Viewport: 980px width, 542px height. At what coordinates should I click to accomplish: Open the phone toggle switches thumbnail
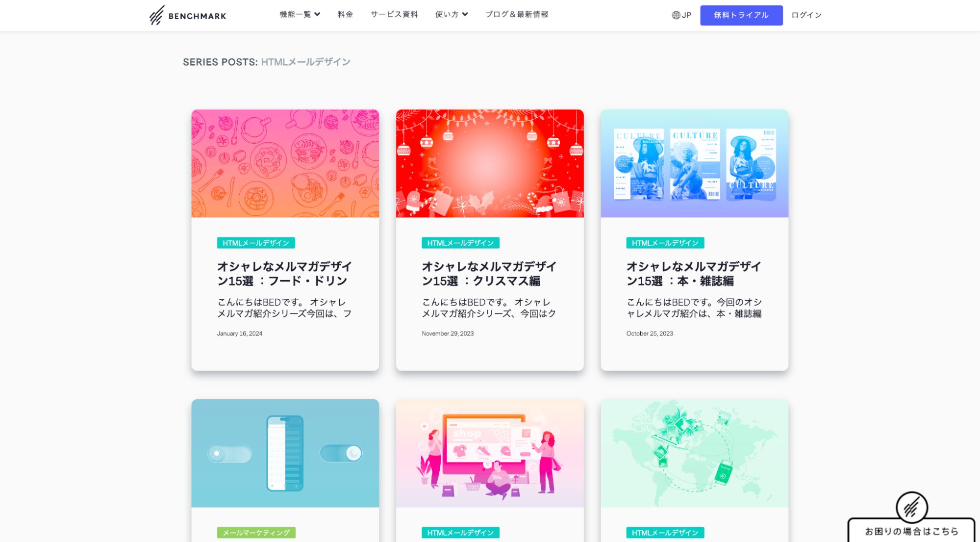[285, 453]
